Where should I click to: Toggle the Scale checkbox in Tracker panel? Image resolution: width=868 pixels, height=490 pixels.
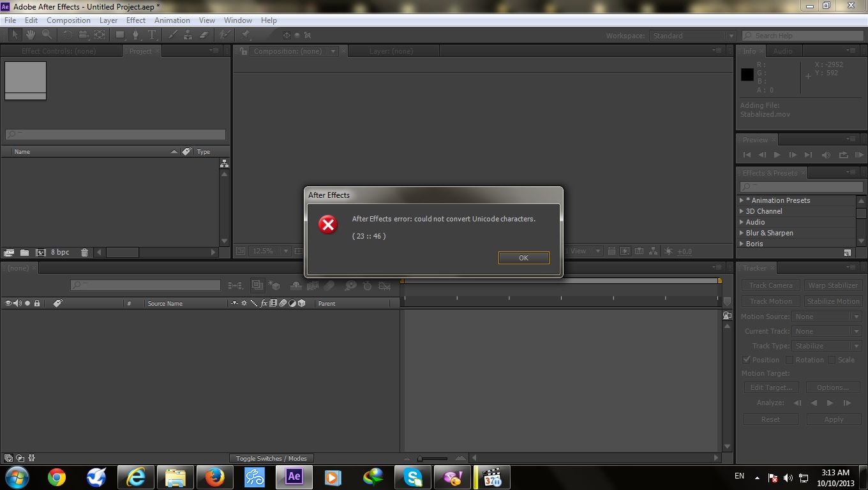(831, 360)
